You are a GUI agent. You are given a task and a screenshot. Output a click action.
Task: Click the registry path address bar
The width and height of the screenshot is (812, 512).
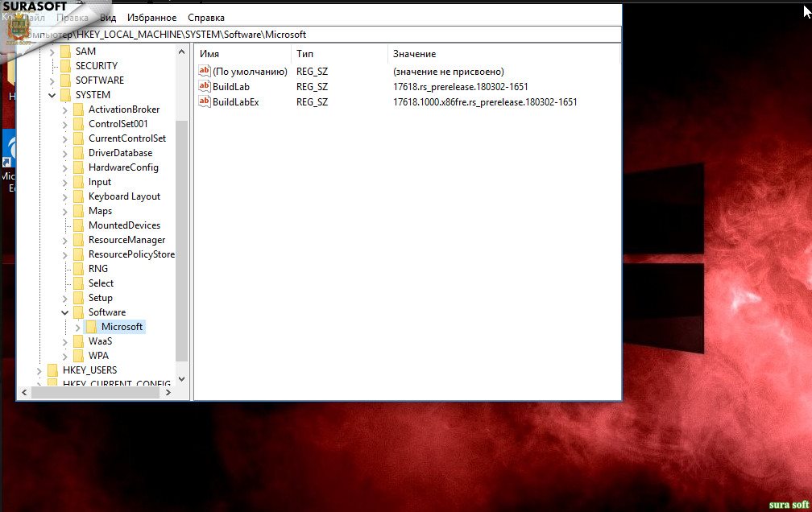point(322,35)
